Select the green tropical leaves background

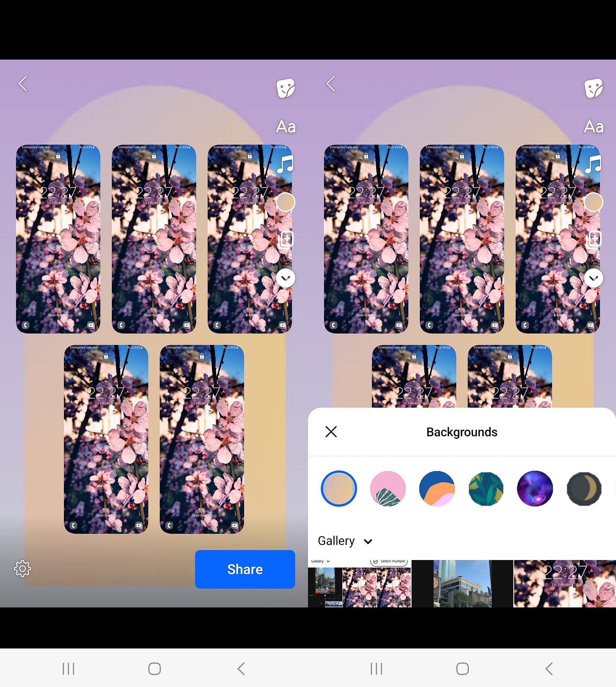[486, 488]
